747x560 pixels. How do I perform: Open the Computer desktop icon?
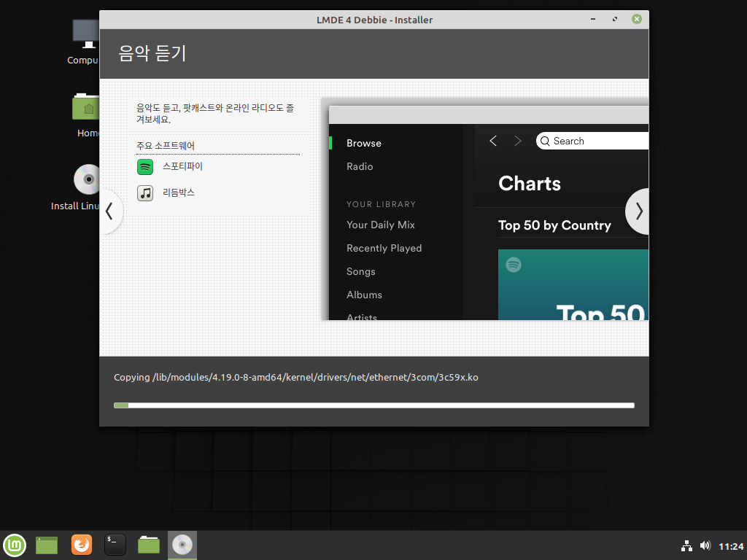[85, 42]
